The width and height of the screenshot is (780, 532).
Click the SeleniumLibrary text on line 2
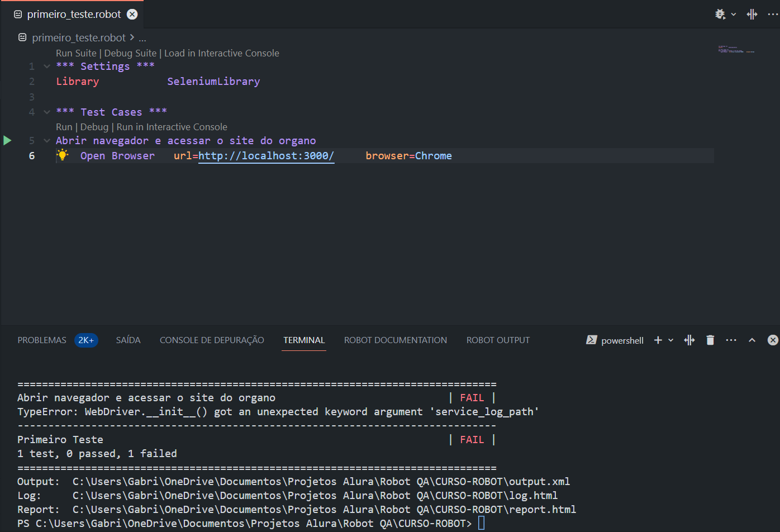point(213,82)
